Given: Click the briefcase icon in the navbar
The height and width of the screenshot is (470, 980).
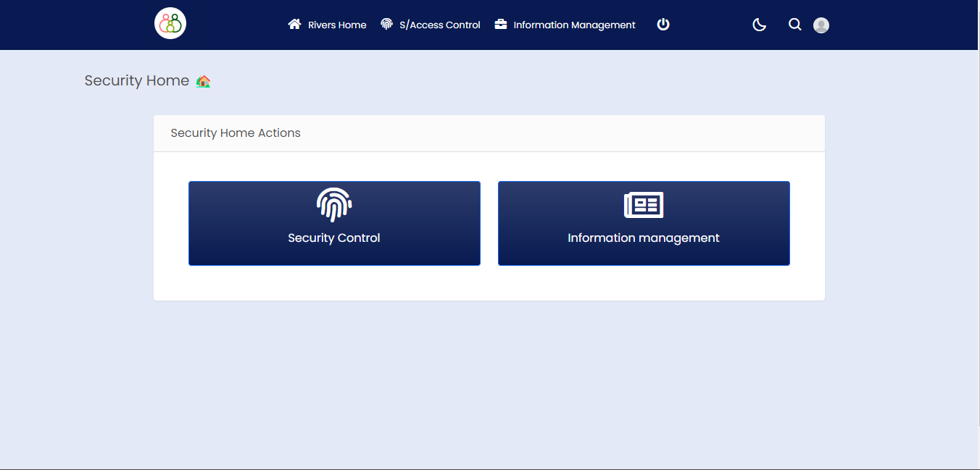Looking at the screenshot, I should (x=501, y=25).
